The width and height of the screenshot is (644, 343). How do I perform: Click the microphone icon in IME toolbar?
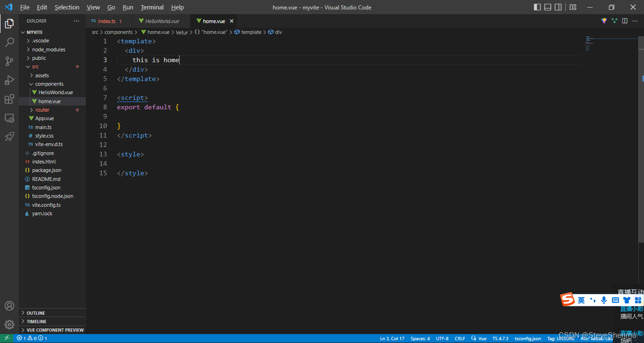[x=604, y=300]
